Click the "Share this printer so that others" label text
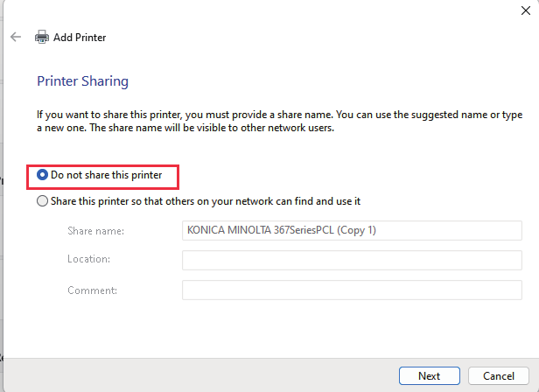Image resolution: width=539 pixels, height=392 pixels. 206,201
